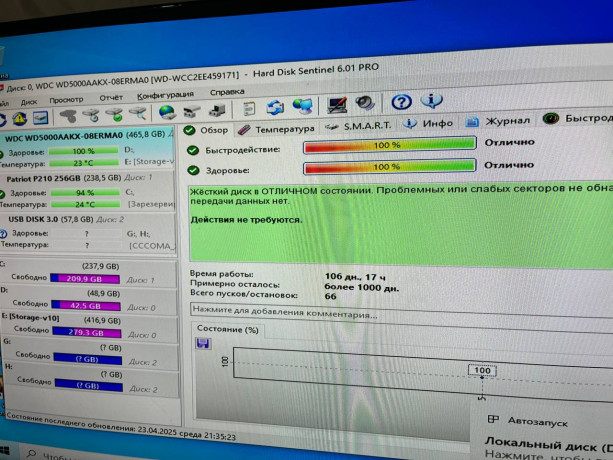Click the globe with monitor toolbar icon

[x=303, y=106]
